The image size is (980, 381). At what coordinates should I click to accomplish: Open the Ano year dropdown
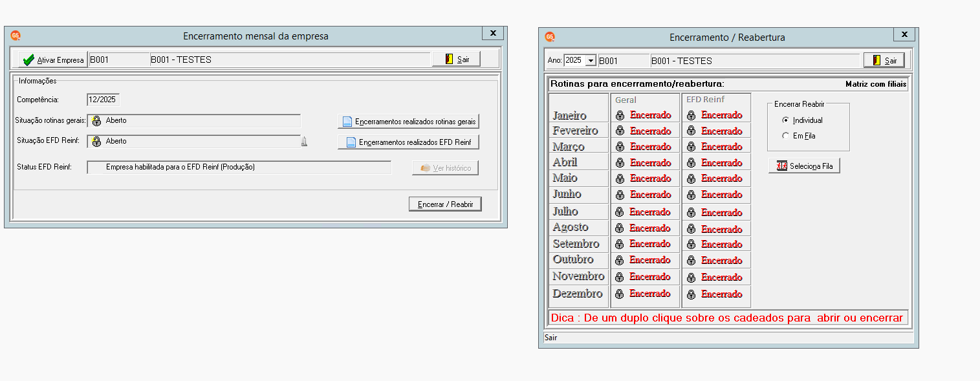coord(591,61)
